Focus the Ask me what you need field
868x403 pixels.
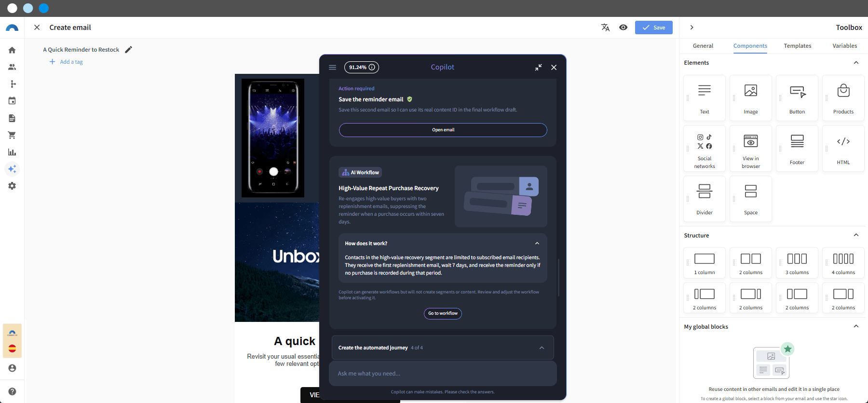[443, 374]
